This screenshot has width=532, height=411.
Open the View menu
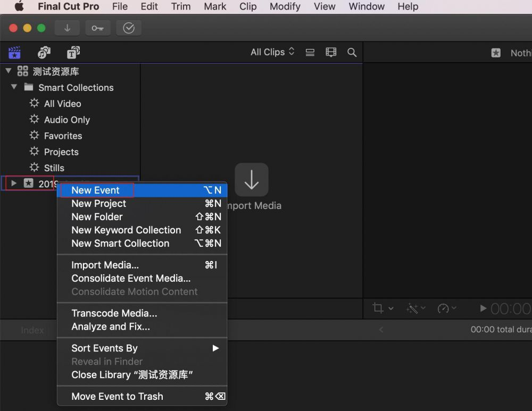tap(325, 6)
